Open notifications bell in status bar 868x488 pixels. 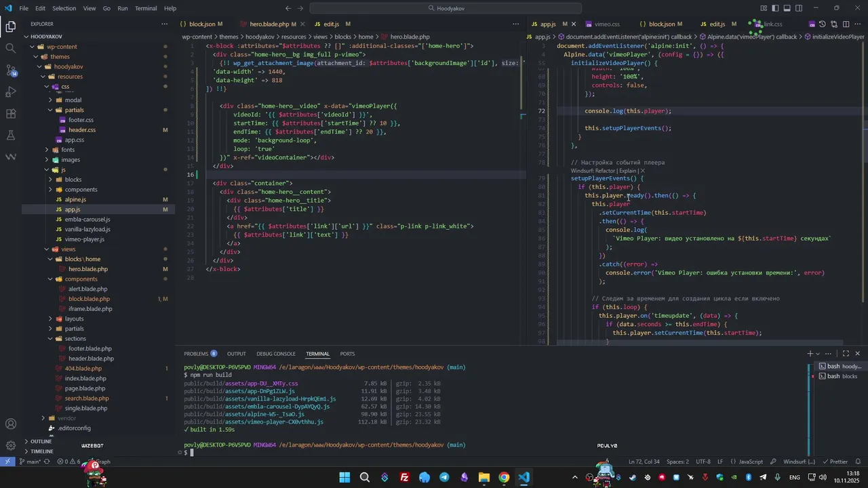click(x=857, y=462)
